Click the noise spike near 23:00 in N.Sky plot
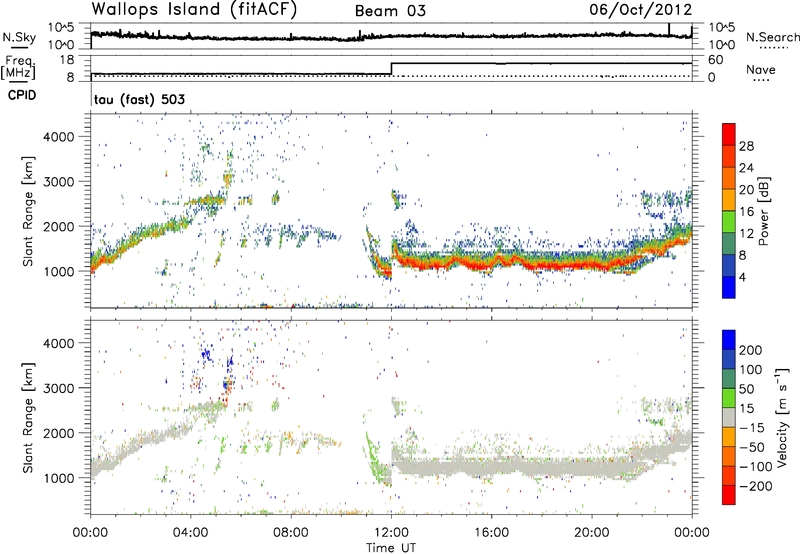The width and height of the screenshot is (800, 554). [669, 30]
